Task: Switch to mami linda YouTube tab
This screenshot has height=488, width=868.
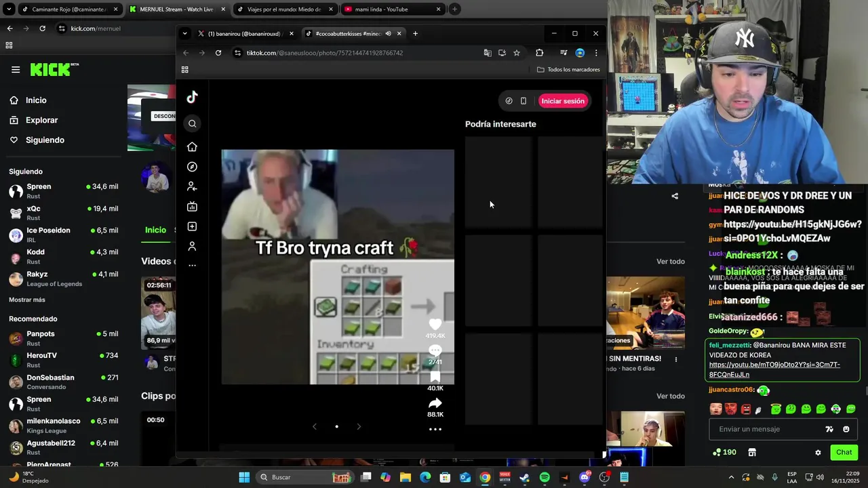Action: (392, 9)
